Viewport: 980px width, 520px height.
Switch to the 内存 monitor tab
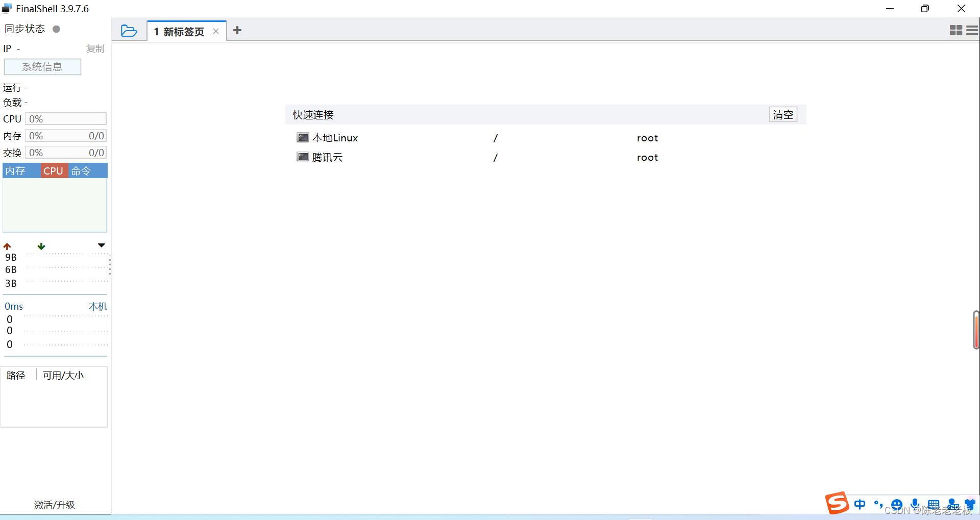coord(15,170)
